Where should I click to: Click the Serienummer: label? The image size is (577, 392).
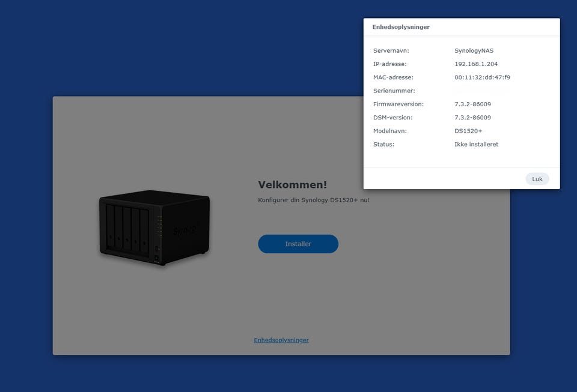click(394, 91)
